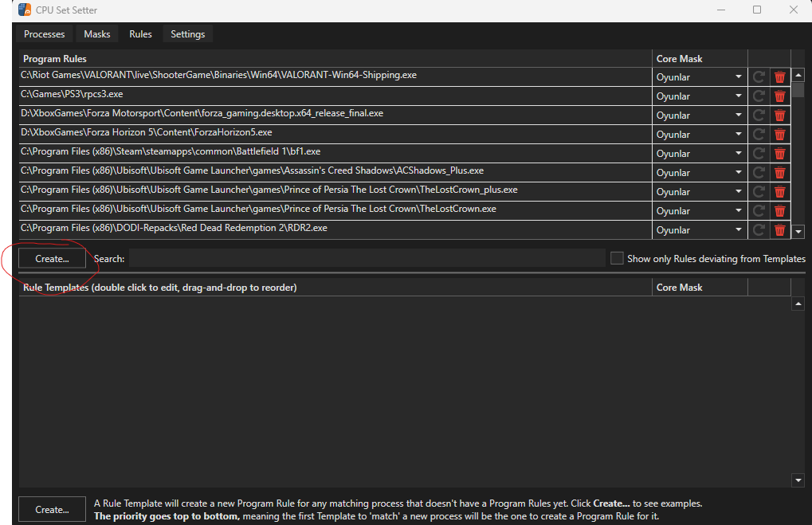Click the program rules Search input field
Image resolution: width=812 pixels, height=525 pixels.
pos(367,258)
